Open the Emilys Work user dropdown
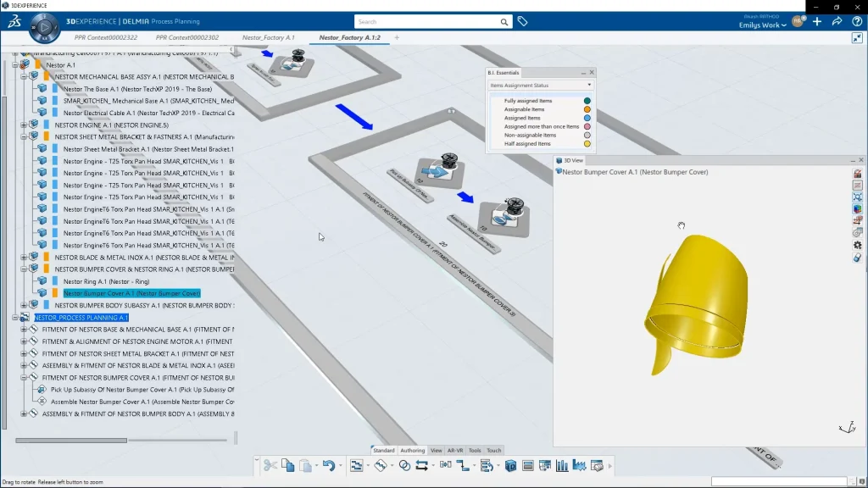The height and width of the screenshot is (488, 868). coord(762,25)
